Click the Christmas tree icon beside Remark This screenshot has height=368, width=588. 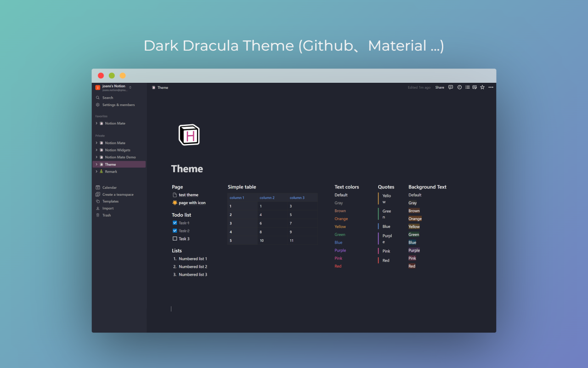click(102, 172)
